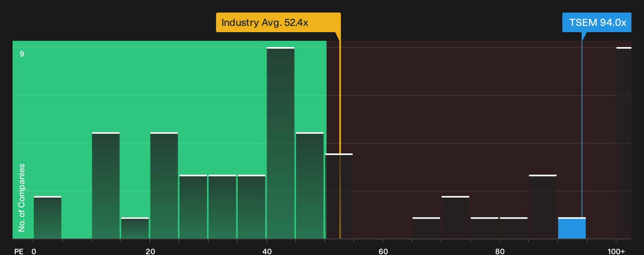The image size is (644, 255).
Task: Select the histogram bar at PE 85-90
Action: (x=543, y=207)
